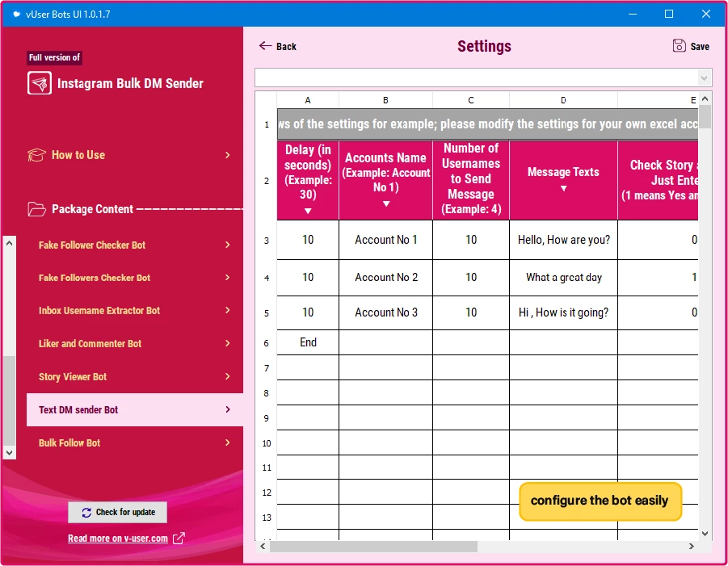This screenshot has height=566, width=728.
Task: Click the 'End' cell in row 6
Action: [308, 342]
